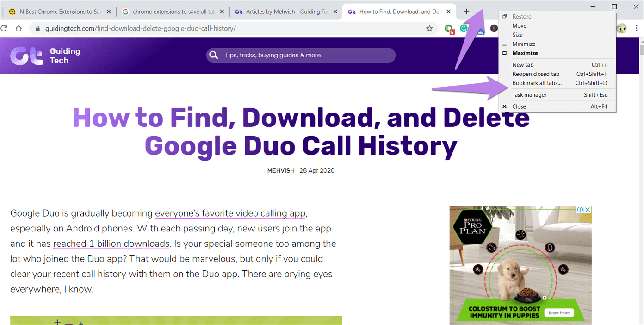Switch to chrome extensions Google search tab
This screenshot has width=644, height=325.
(x=172, y=12)
